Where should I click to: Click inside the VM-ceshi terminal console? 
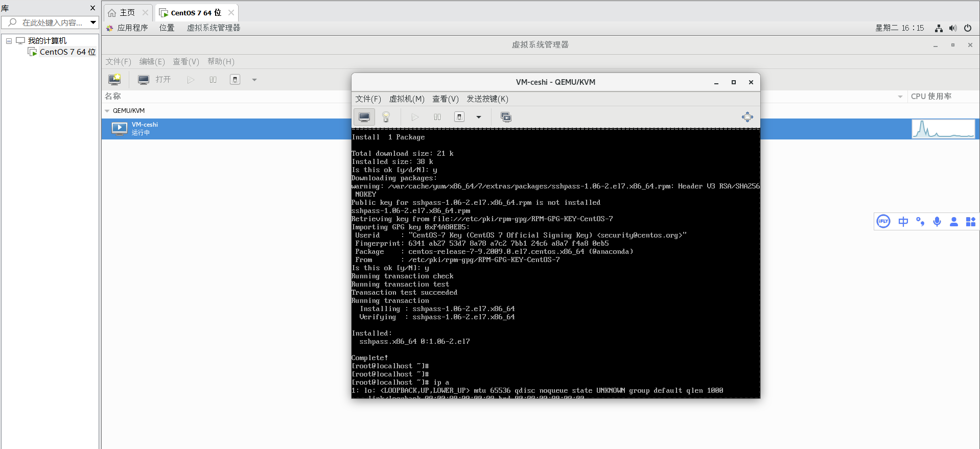[555, 264]
